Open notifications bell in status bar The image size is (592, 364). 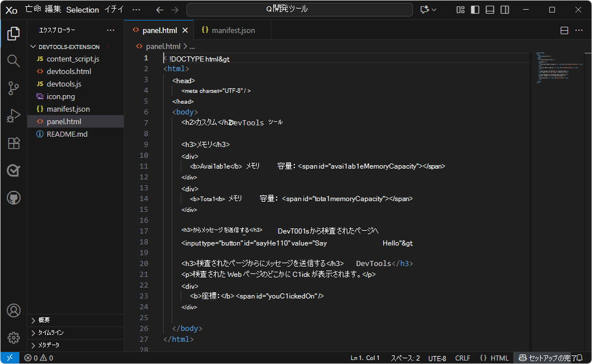[x=579, y=358]
